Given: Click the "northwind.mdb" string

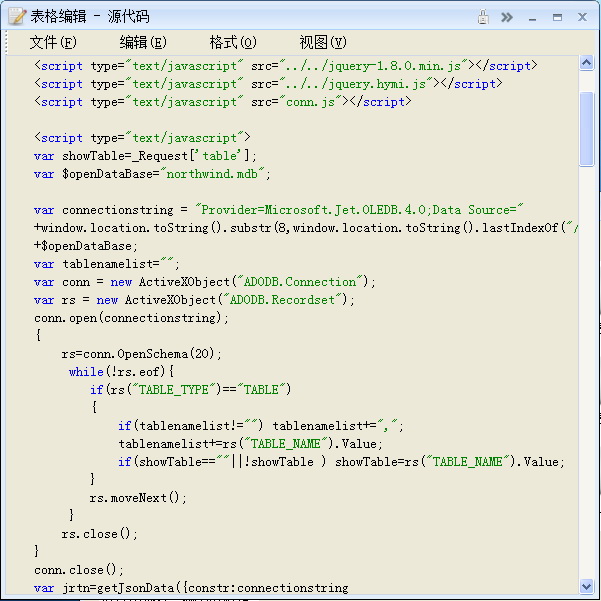Looking at the screenshot, I should pyautogui.click(x=212, y=174).
